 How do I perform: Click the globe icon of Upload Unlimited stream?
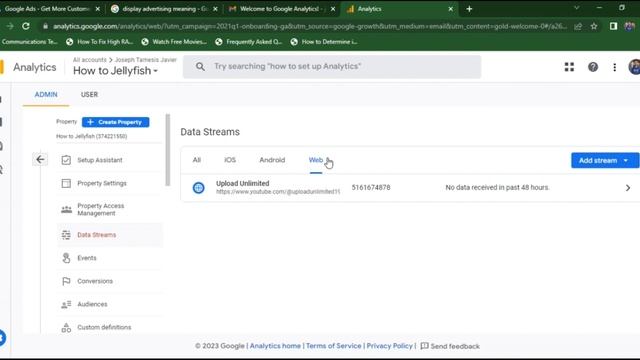click(x=198, y=188)
